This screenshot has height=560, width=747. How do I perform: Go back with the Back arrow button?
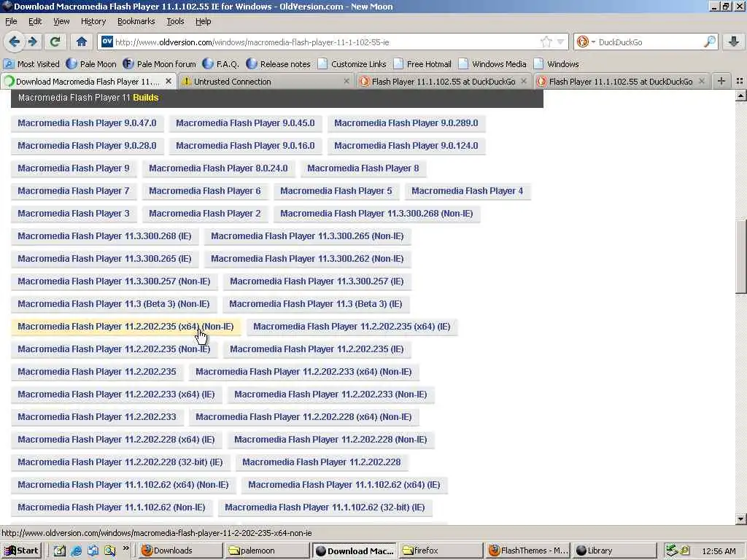[x=14, y=42]
